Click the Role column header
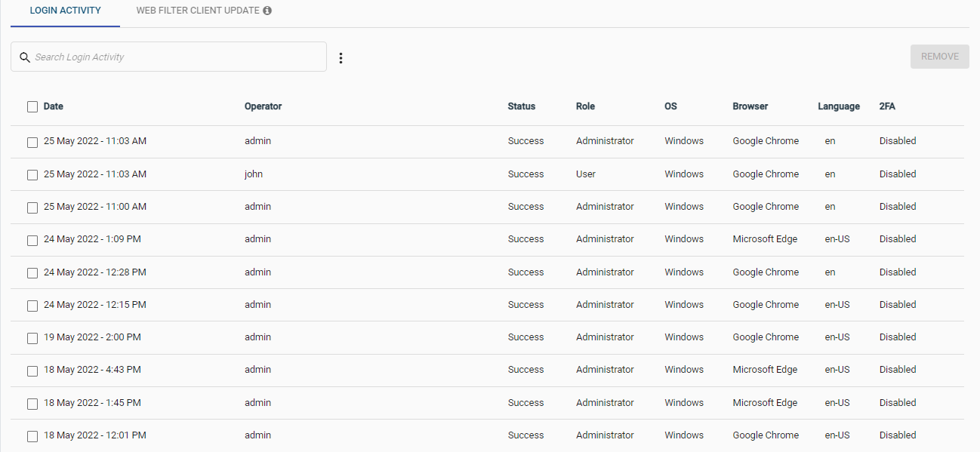This screenshot has height=452, width=980. [585, 106]
